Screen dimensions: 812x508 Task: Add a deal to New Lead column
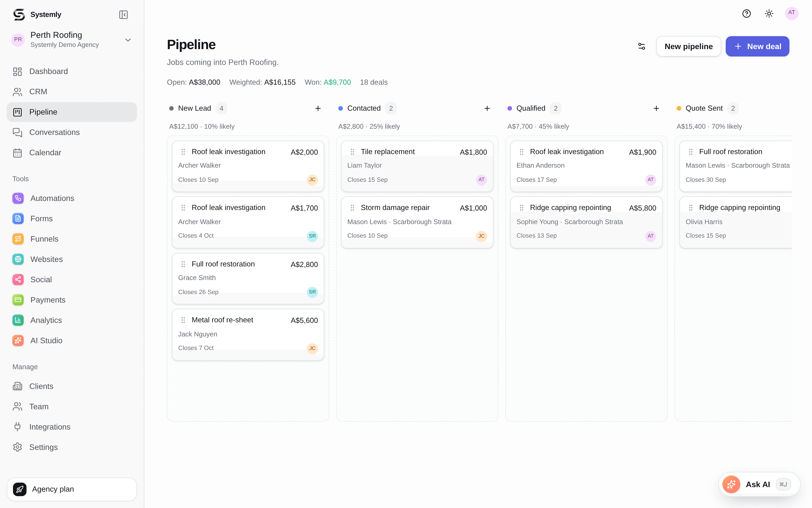318,108
